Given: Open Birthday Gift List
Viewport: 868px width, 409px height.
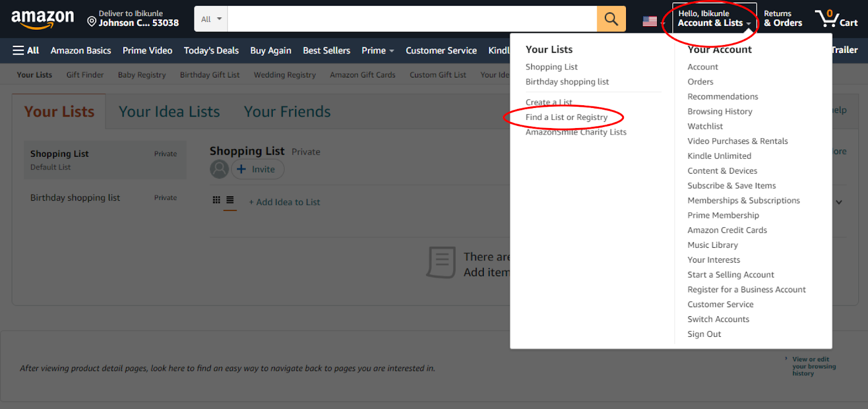Looking at the screenshot, I should point(210,75).
